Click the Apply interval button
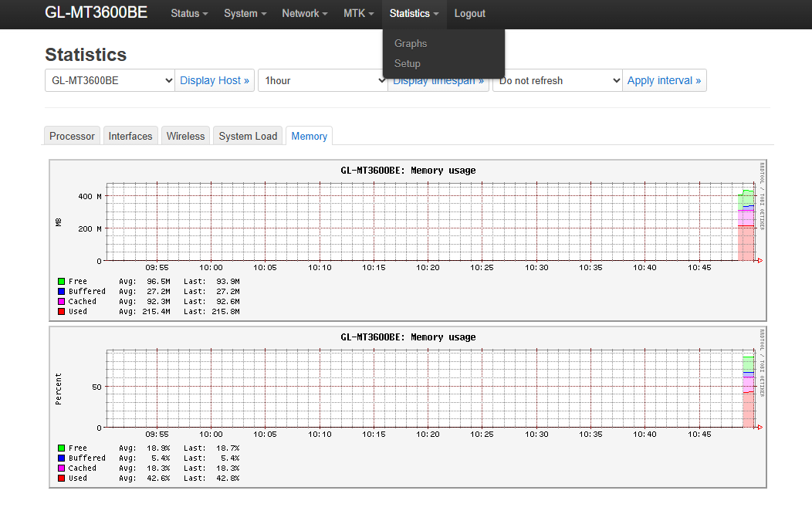The width and height of the screenshot is (812, 521). click(664, 80)
